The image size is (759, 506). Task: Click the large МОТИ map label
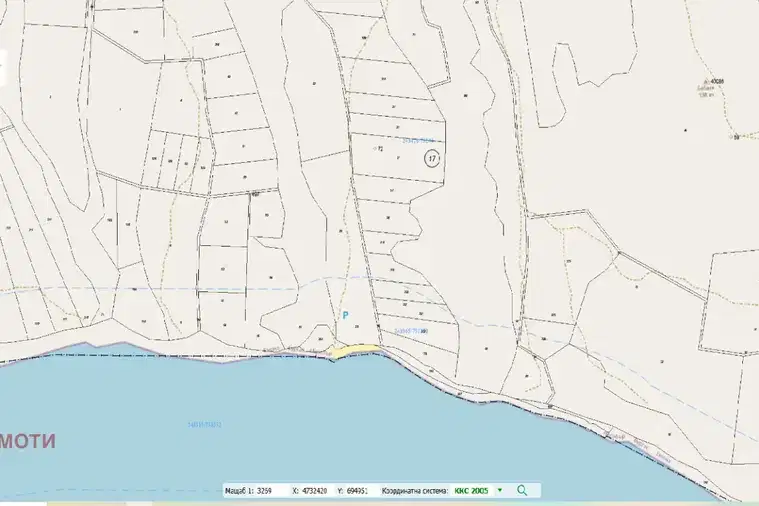coord(28,441)
